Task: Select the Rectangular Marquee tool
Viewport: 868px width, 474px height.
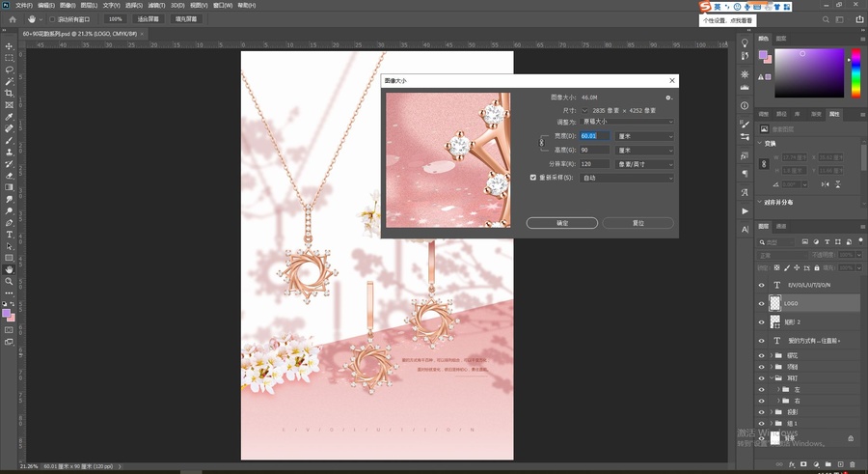Action: coord(9,58)
